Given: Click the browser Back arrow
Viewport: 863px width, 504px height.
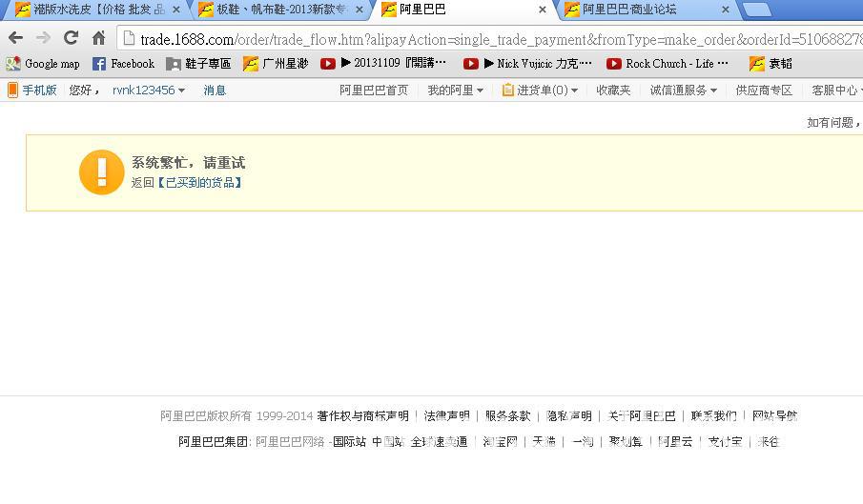Looking at the screenshot, I should (x=15, y=38).
